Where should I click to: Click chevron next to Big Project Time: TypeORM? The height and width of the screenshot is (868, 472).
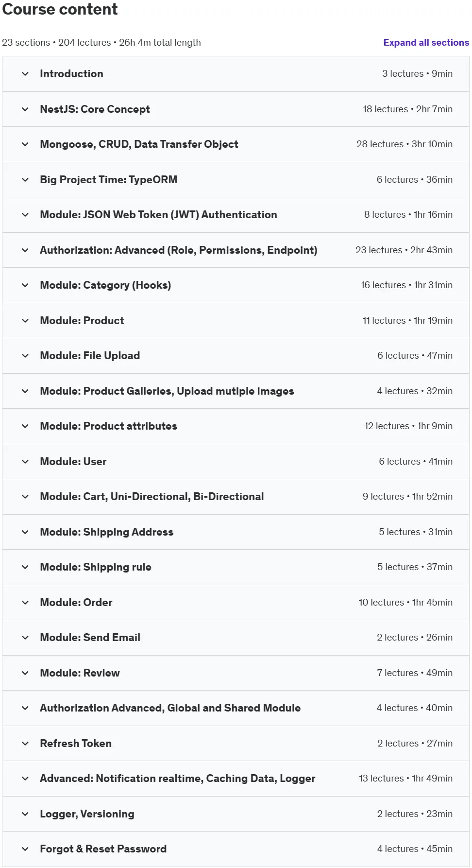pyautogui.click(x=25, y=180)
